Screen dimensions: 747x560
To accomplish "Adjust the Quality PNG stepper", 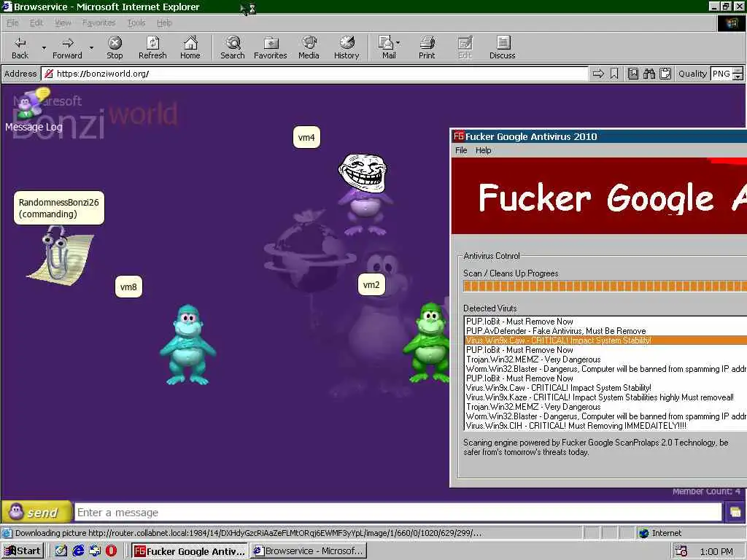I will click(738, 74).
